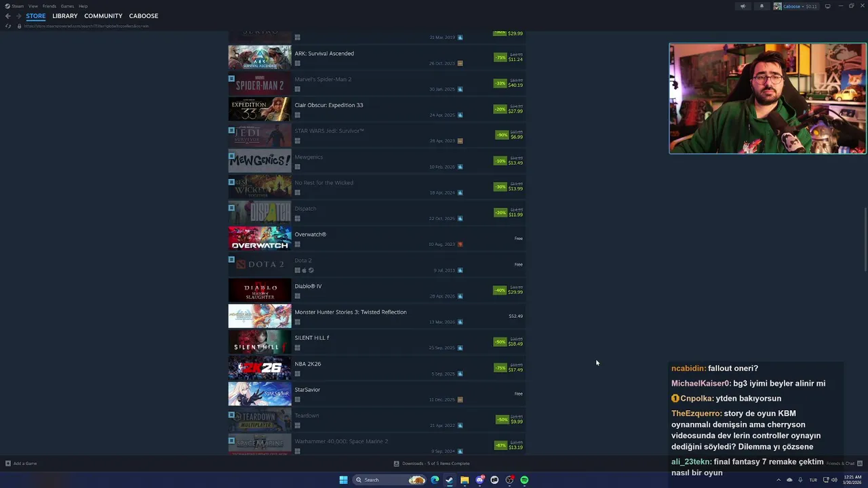868x488 pixels.
Task: Click the ignored-marker on Spider-Man 2 thumbnail
Action: tap(231, 79)
